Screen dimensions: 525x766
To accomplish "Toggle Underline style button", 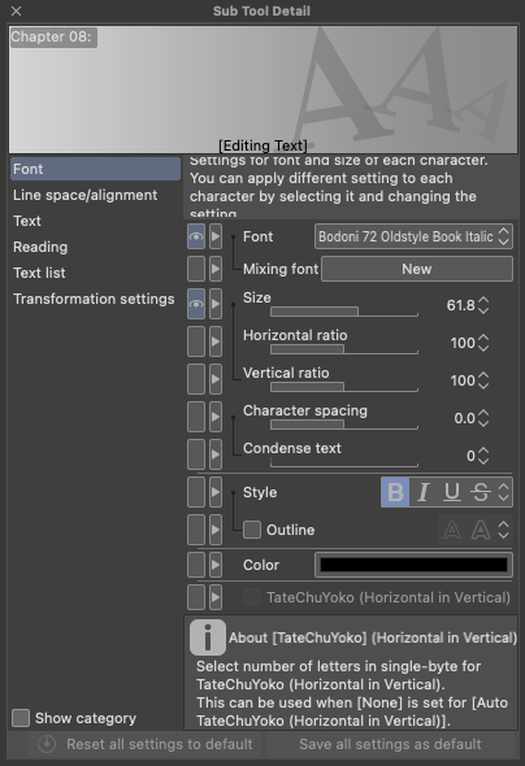I will (452, 492).
